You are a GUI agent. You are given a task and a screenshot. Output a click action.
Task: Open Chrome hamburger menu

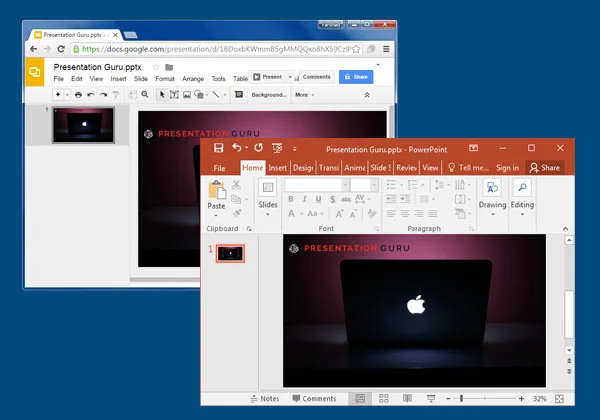(x=386, y=49)
